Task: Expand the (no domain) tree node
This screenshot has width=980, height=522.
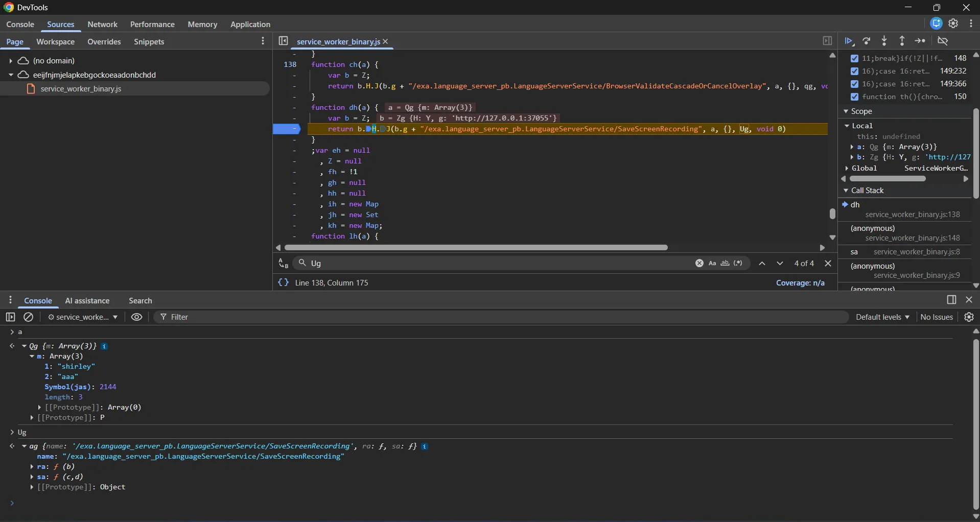Action: pos(10,61)
